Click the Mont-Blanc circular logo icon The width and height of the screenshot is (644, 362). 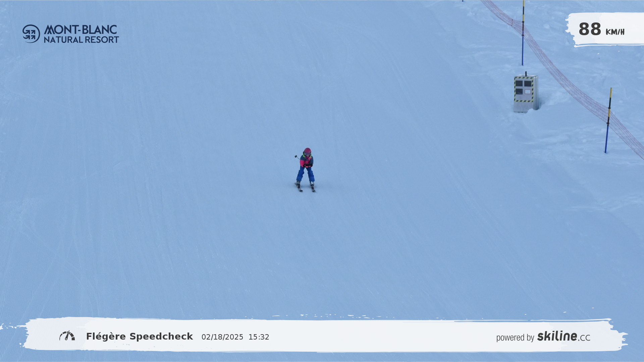pos(31,34)
